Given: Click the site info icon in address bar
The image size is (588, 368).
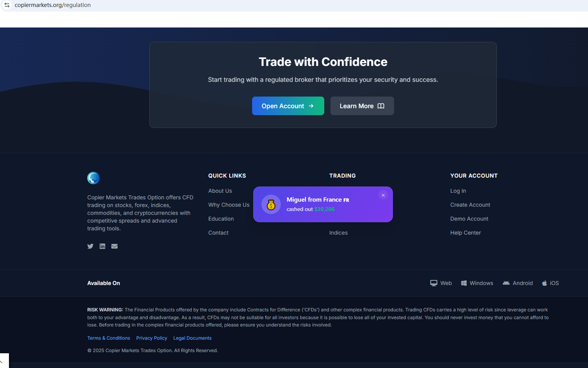Looking at the screenshot, I should [7, 5].
